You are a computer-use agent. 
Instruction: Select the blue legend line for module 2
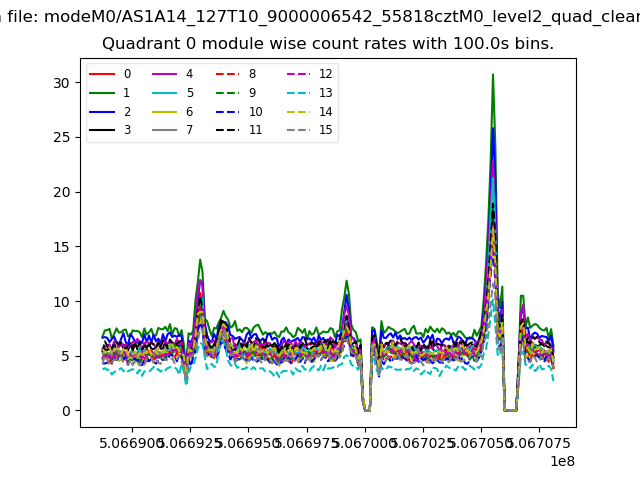click(x=103, y=112)
